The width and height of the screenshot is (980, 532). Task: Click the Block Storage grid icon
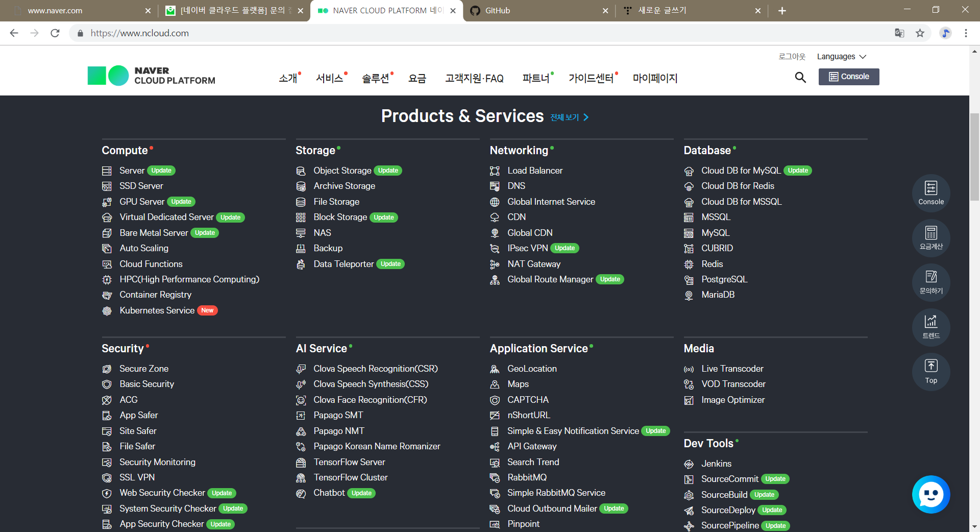[x=301, y=217]
